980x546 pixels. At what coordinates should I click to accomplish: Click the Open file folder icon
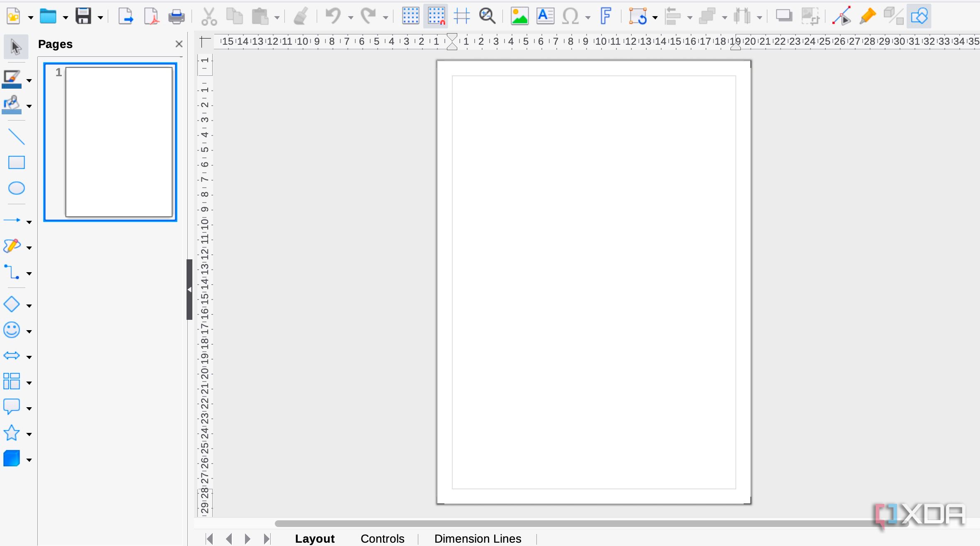[48, 16]
